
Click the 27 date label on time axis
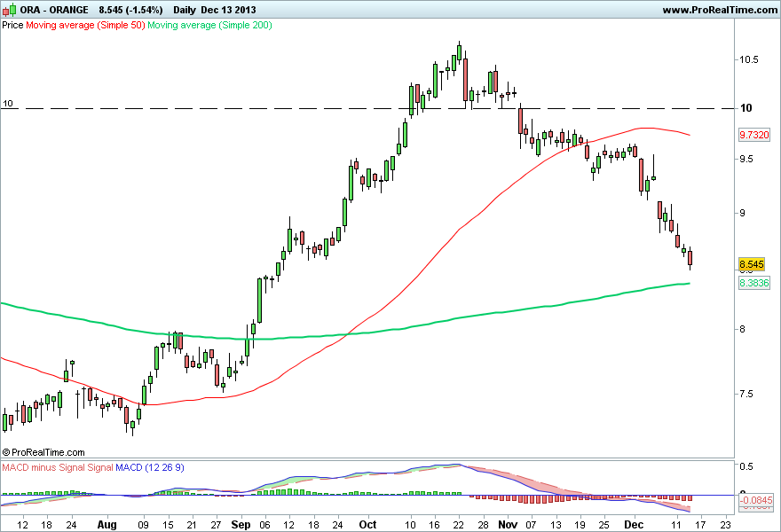coord(216,525)
